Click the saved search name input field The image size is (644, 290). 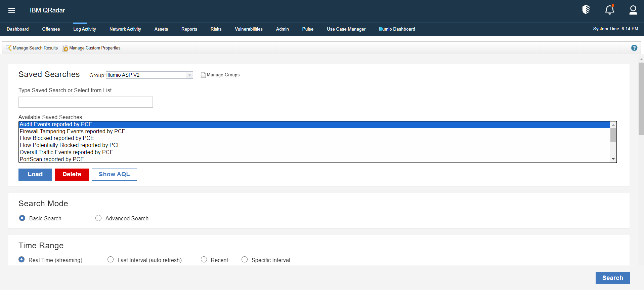[x=86, y=102]
